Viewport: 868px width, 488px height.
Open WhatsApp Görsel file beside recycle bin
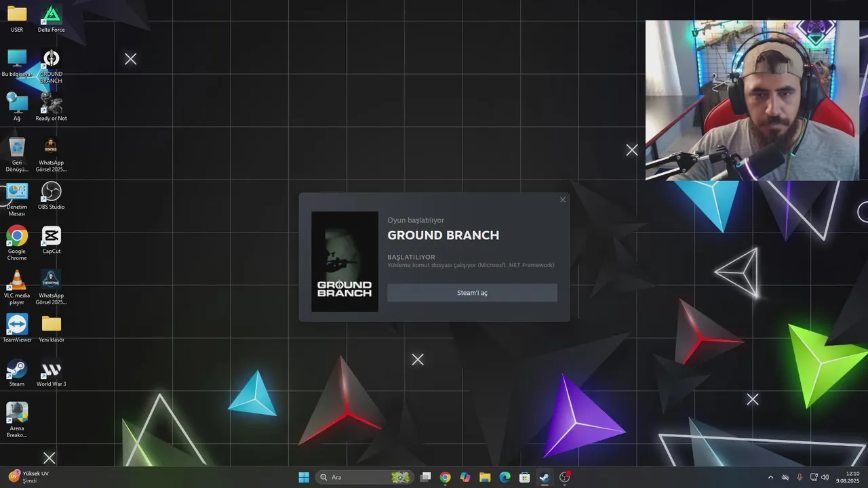pyautogui.click(x=51, y=155)
